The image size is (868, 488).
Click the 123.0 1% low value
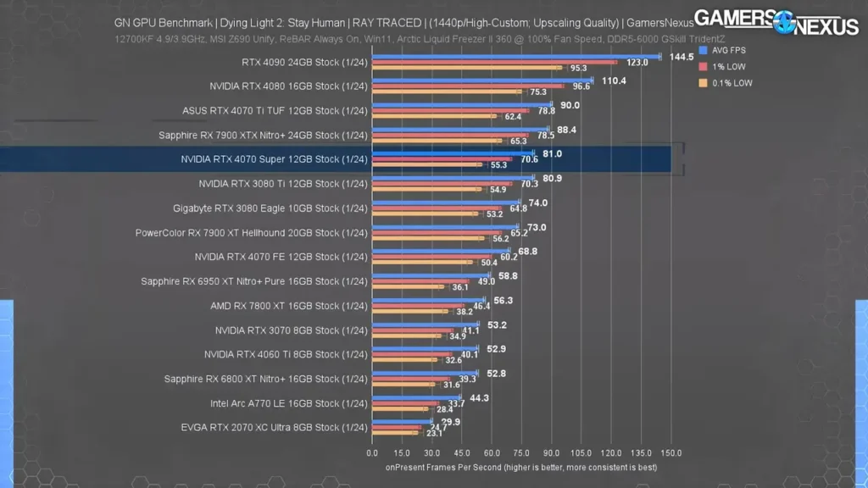(x=637, y=63)
